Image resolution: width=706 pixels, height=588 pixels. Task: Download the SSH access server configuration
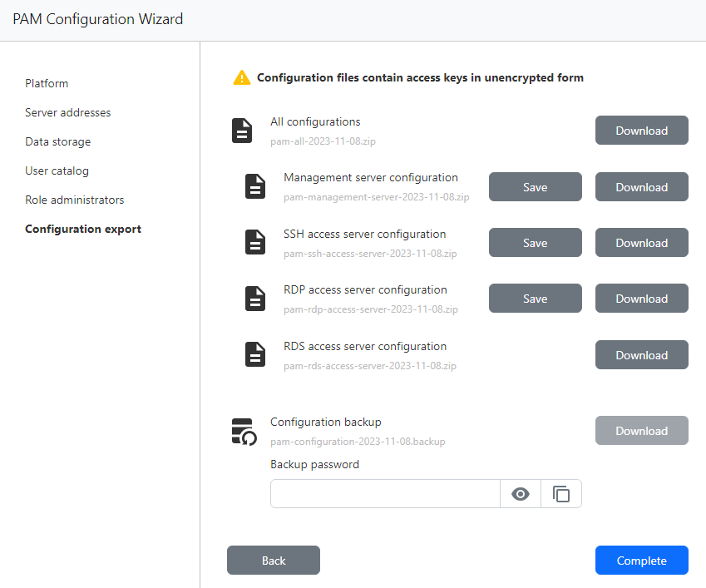641,243
